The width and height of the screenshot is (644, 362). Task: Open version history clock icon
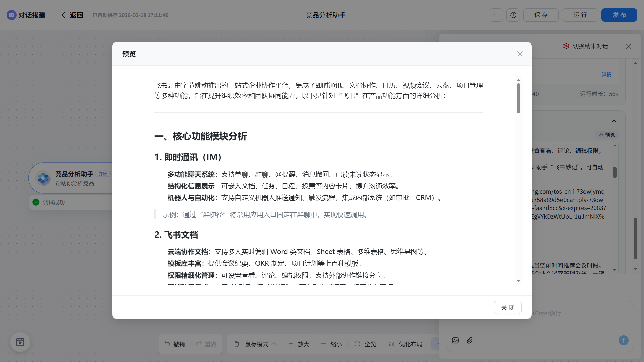[513, 15]
